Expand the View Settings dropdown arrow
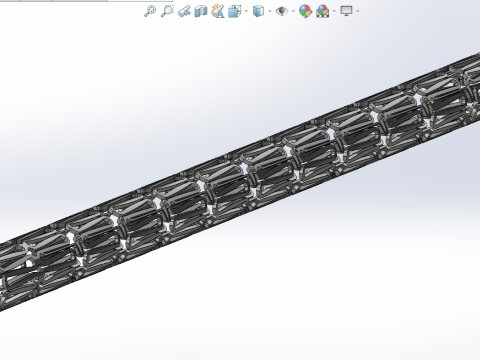The height and width of the screenshot is (360, 480). pyautogui.click(x=358, y=11)
